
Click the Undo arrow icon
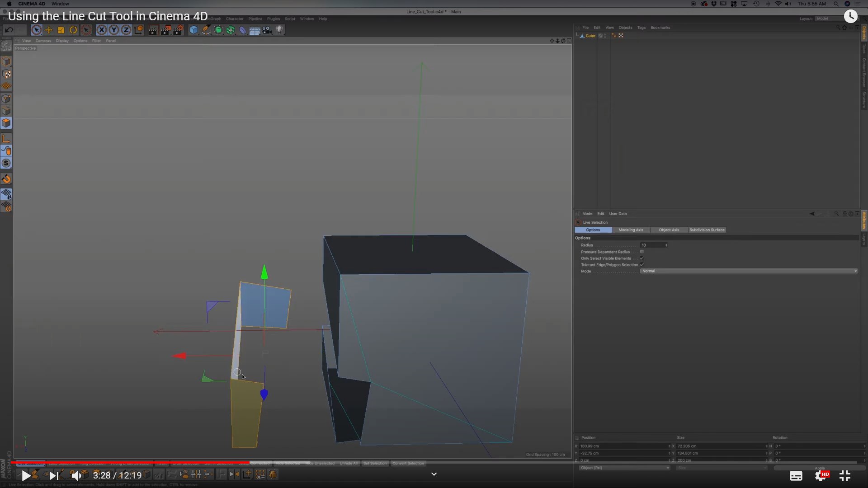(x=9, y=30)
